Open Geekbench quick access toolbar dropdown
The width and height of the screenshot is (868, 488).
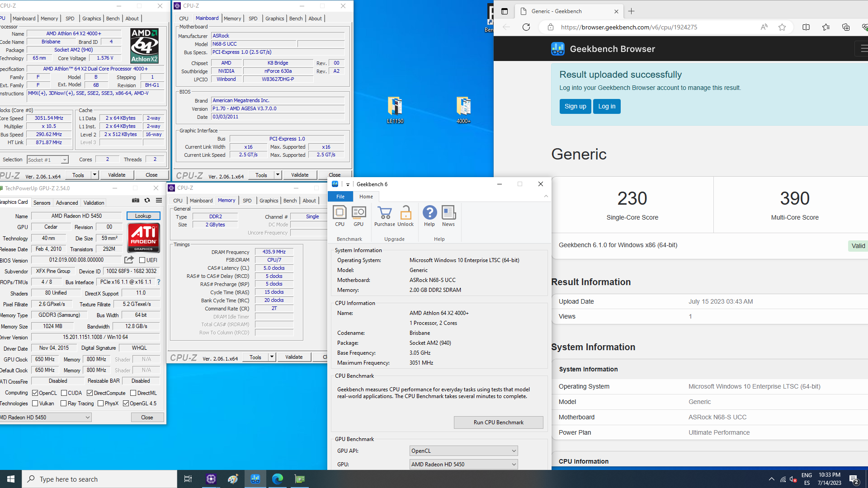[x=348, y=184]
